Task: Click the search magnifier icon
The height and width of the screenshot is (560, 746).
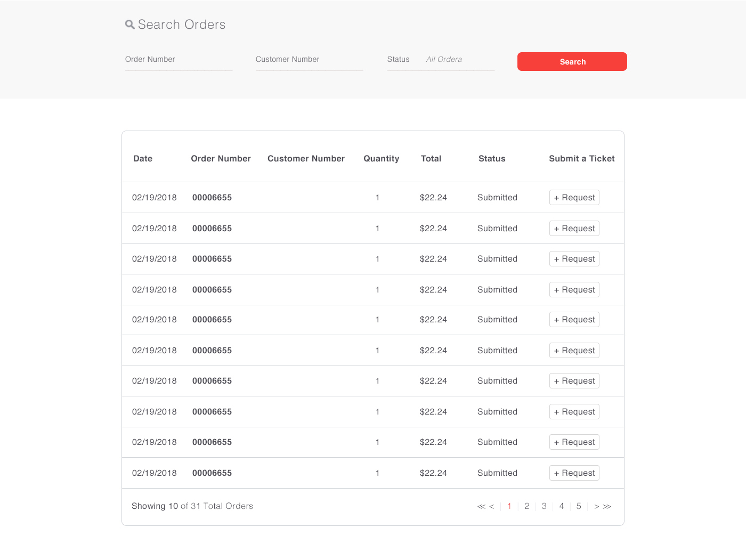Action: coord(129,25)
